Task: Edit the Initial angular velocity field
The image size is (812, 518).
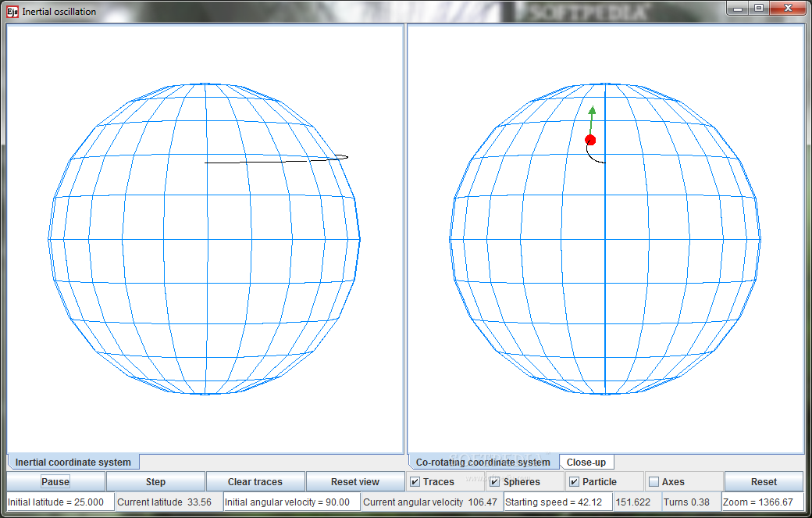Action: (x=291, y=502)
